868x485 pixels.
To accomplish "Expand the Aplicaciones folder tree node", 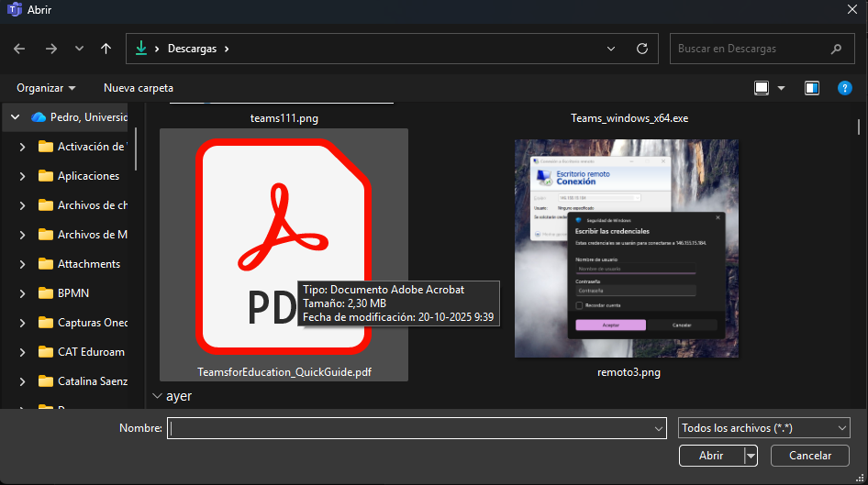I will (23, 176).
